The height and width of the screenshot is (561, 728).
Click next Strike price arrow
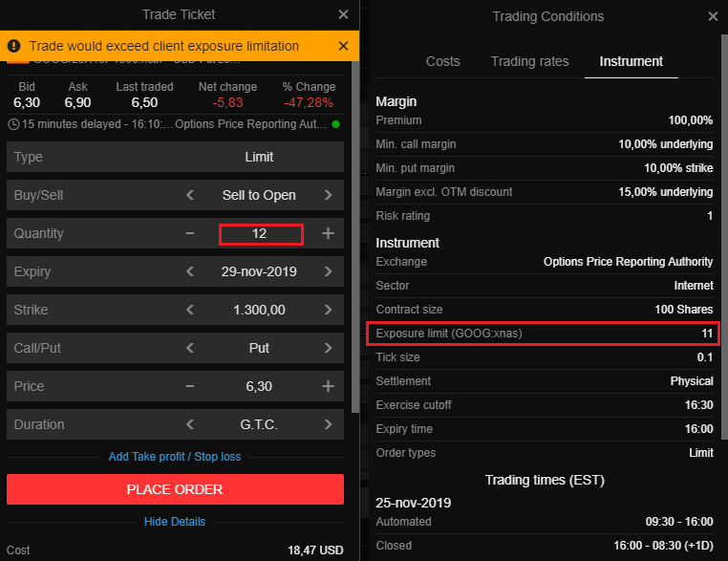[x=328, y=310]
